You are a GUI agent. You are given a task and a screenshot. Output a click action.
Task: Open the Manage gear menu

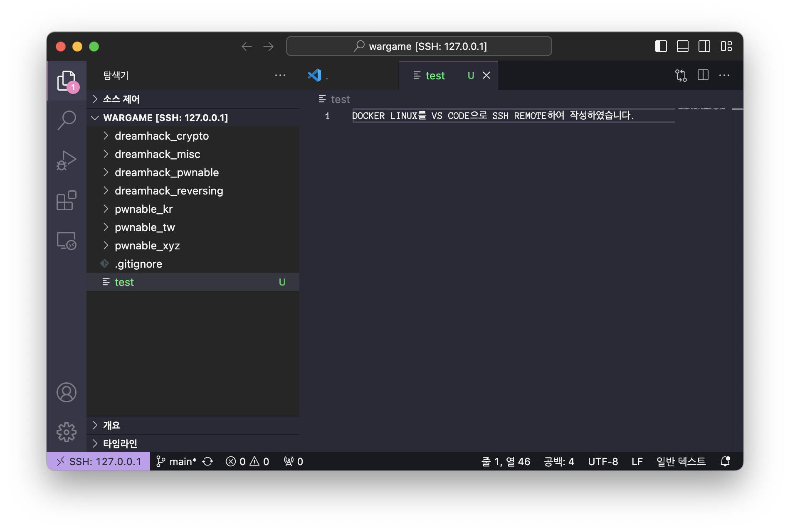(67, 432)
